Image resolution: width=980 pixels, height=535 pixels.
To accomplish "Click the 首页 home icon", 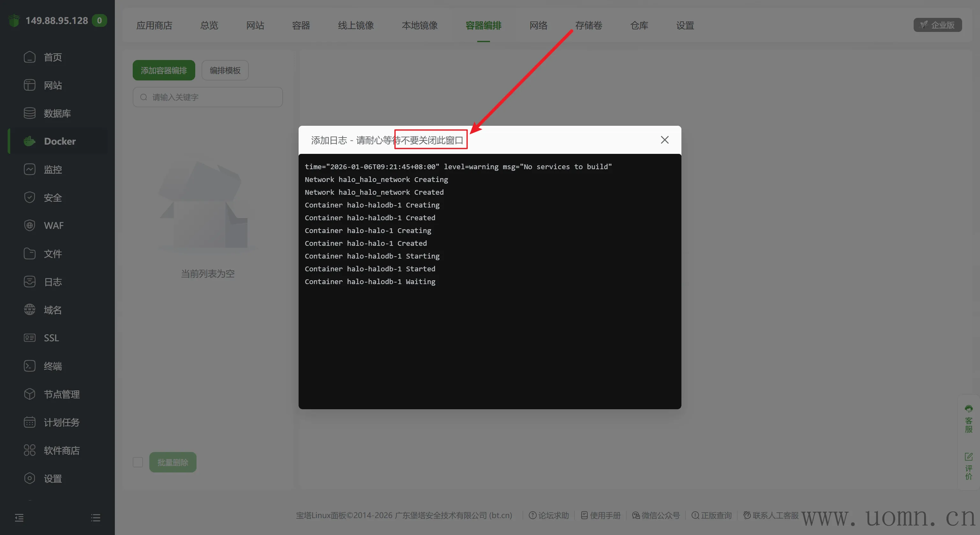I will 29,57.
